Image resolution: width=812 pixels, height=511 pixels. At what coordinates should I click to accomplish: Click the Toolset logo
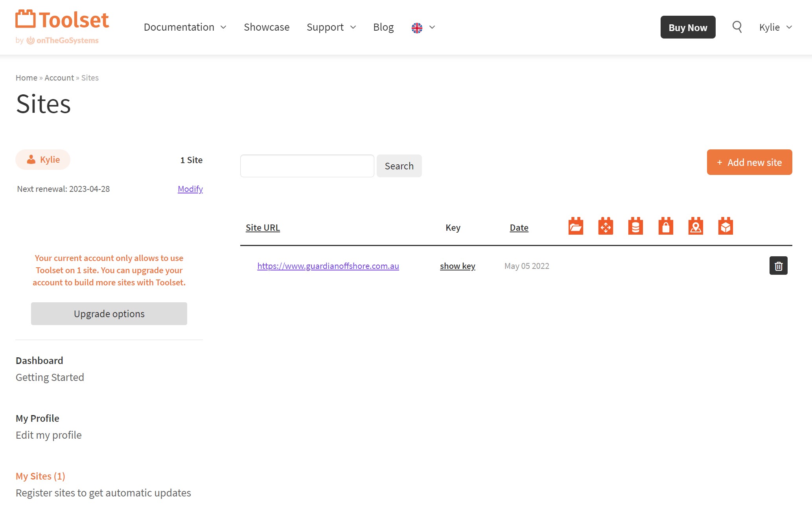pyautogui.click(x=62, y=20)
